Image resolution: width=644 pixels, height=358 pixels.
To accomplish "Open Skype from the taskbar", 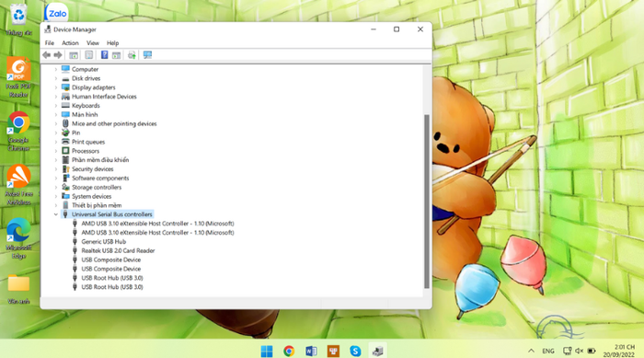I will coord(355,351).
